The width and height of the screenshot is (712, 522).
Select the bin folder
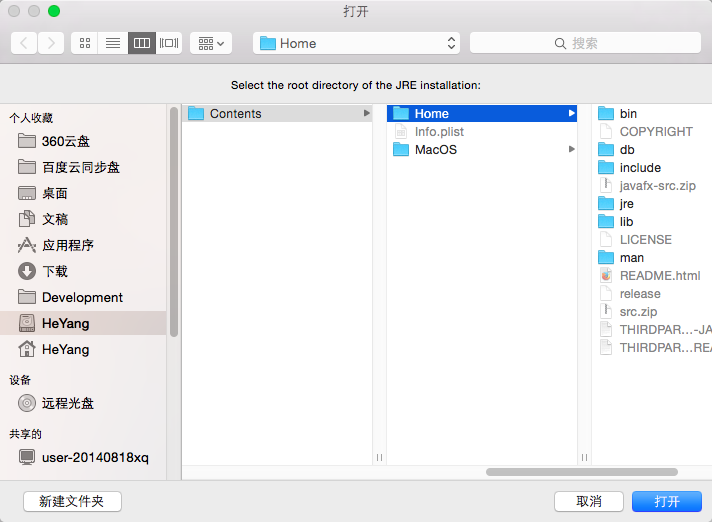(x=652, y=113)
